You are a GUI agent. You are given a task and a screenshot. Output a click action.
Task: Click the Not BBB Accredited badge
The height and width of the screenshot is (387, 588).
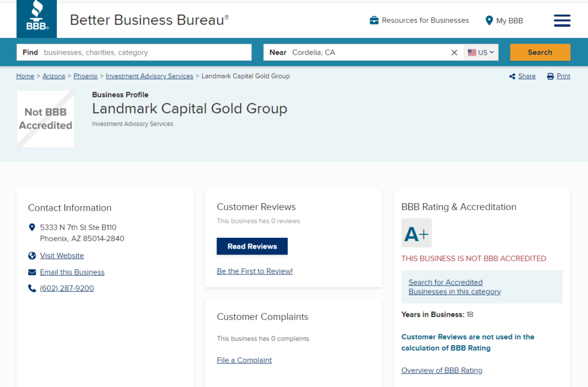click(x=45, y=119)
